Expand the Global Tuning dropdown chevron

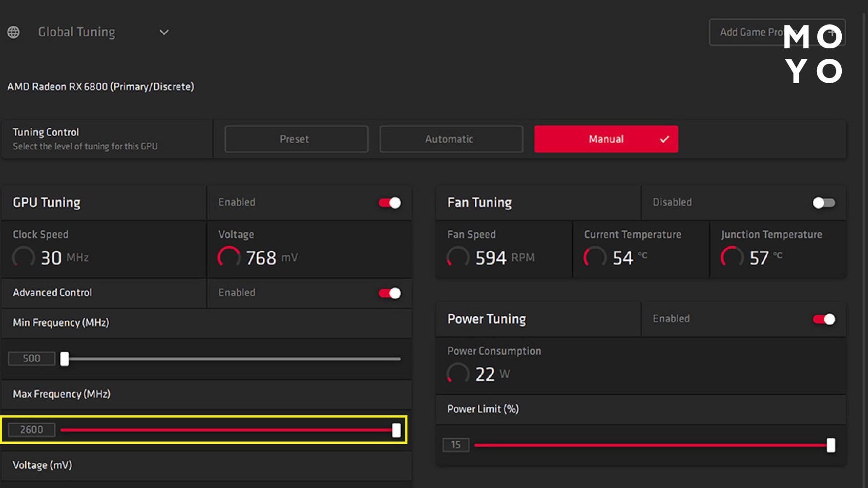[x=164, y=32]
